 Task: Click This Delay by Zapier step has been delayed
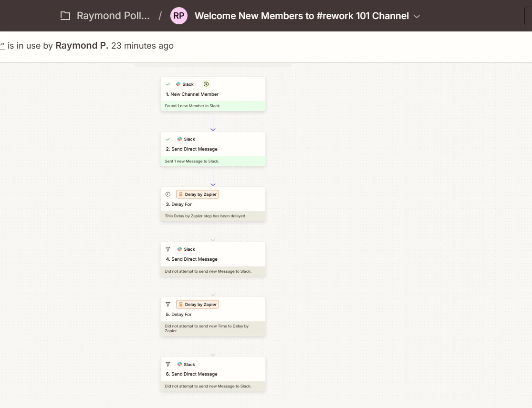pos(213,216)
